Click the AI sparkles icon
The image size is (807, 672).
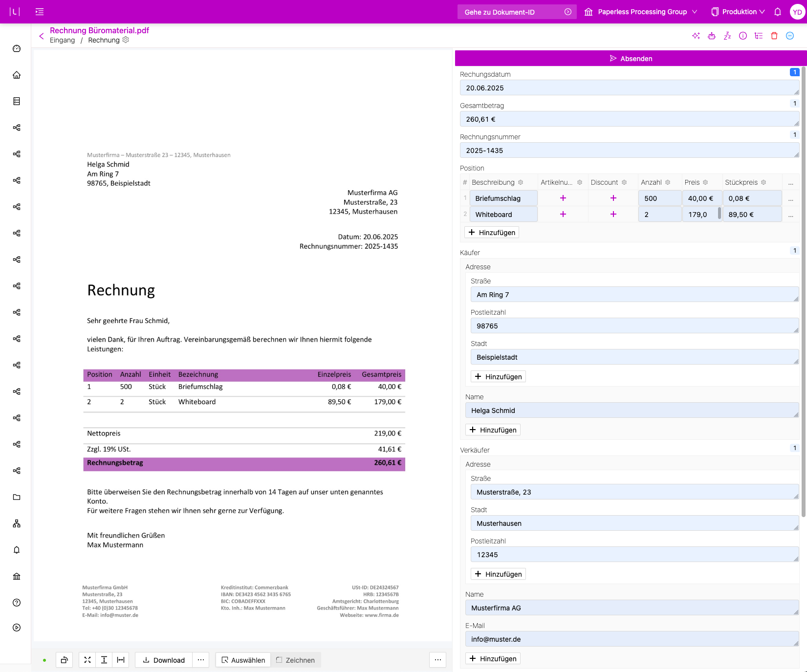pos(696,36)
